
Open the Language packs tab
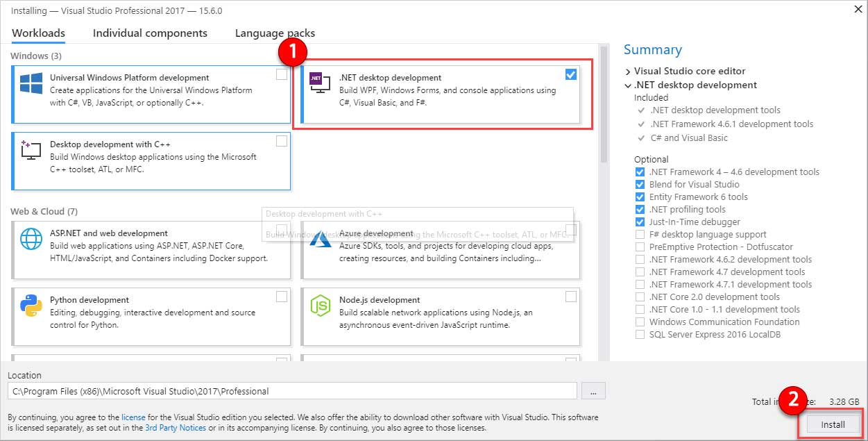(x=275, y=33)
